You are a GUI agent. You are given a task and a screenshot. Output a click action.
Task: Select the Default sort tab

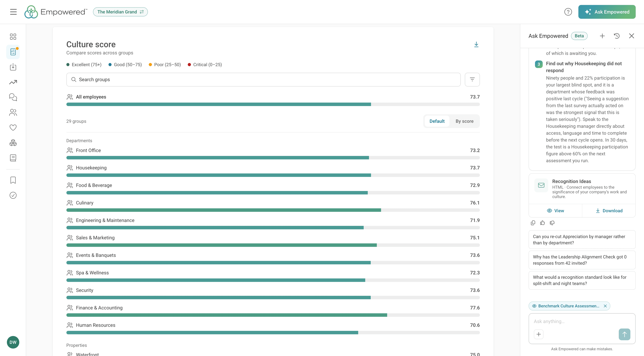(x=437, y=121)
